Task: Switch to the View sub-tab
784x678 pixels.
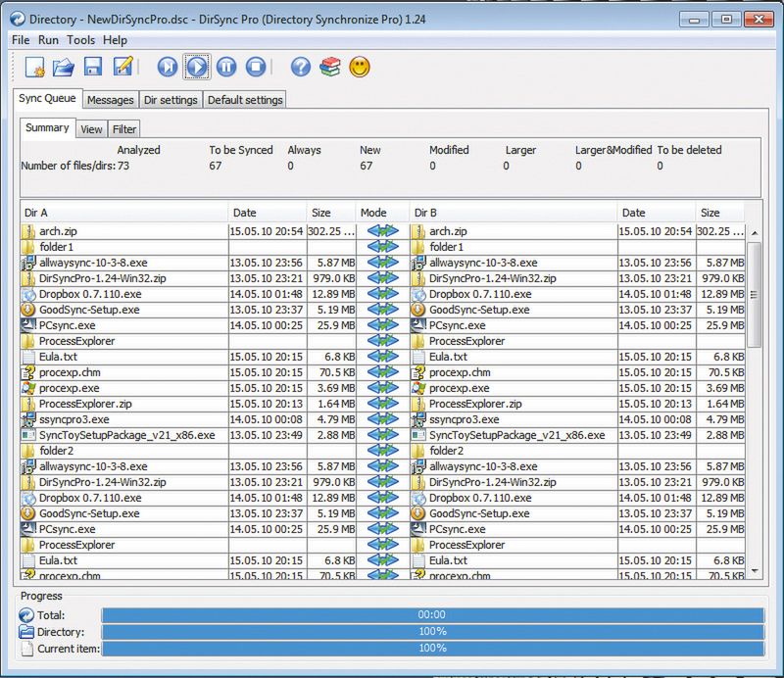Action: point(91,129)
